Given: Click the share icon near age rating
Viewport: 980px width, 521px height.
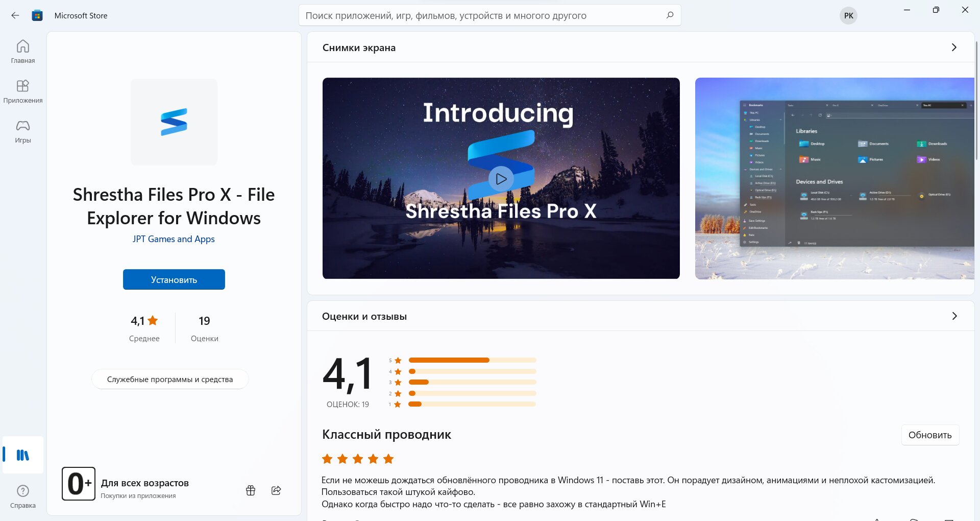Looking at the screenshot, I should click(x=276, y=490).
